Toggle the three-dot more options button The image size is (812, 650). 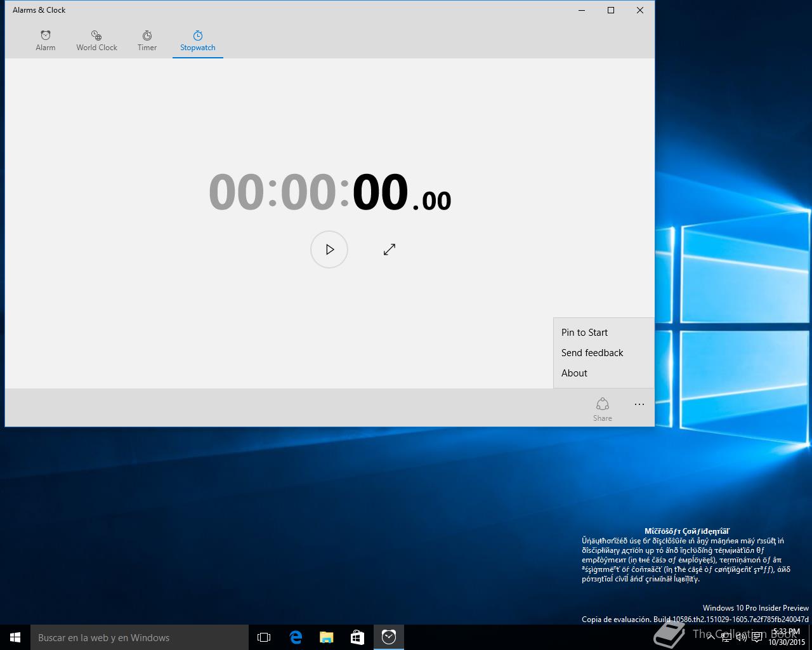click(639, 404)
